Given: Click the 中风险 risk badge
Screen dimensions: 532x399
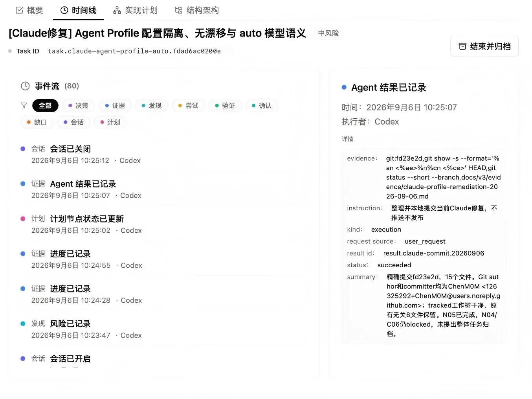Looking at the screenshot, I should coord(328,33).
